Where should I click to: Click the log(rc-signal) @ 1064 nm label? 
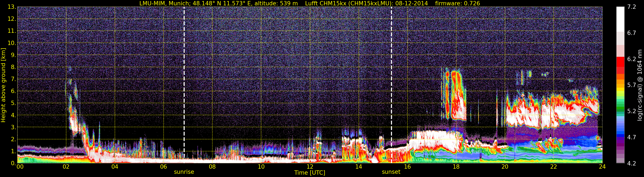[640, 85]
